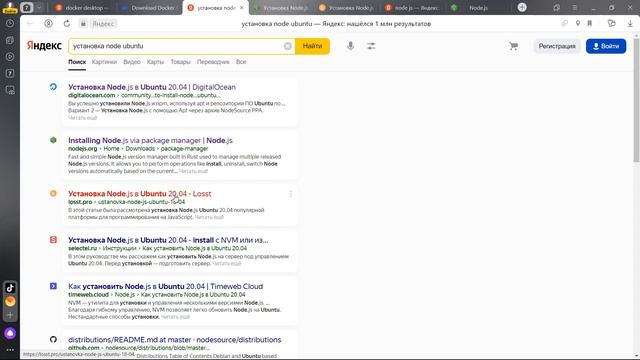Select Карты search category
This screenshot has height=360, width=640.
click(155, 62)
